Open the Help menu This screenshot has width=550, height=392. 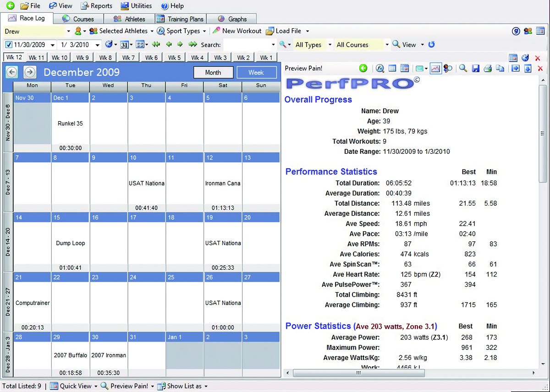tap(172, 6)
